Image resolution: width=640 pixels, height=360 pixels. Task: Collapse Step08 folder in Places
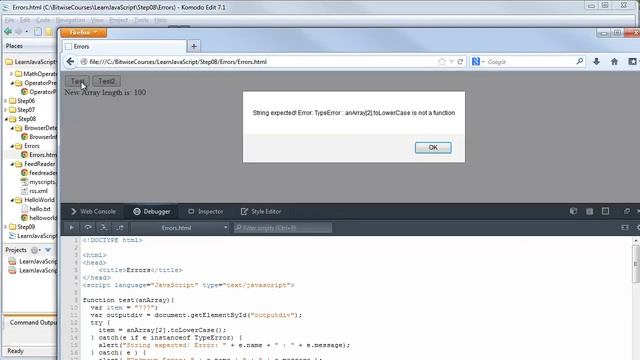pos(6,119)
